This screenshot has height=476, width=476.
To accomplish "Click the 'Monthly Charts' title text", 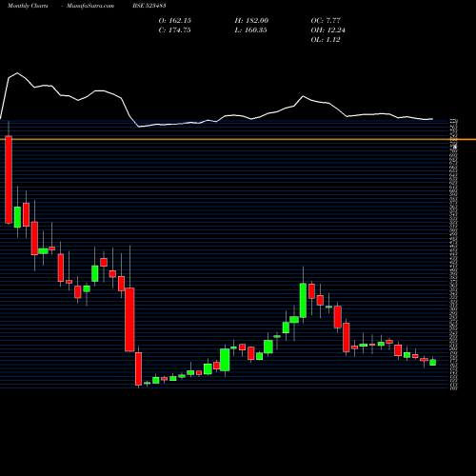I will (28, 6).
